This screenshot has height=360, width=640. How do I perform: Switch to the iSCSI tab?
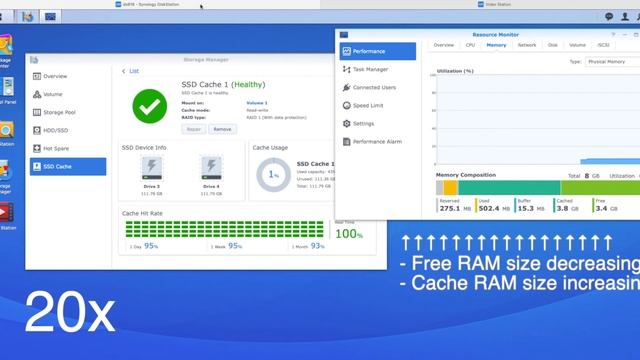point(603,45)
